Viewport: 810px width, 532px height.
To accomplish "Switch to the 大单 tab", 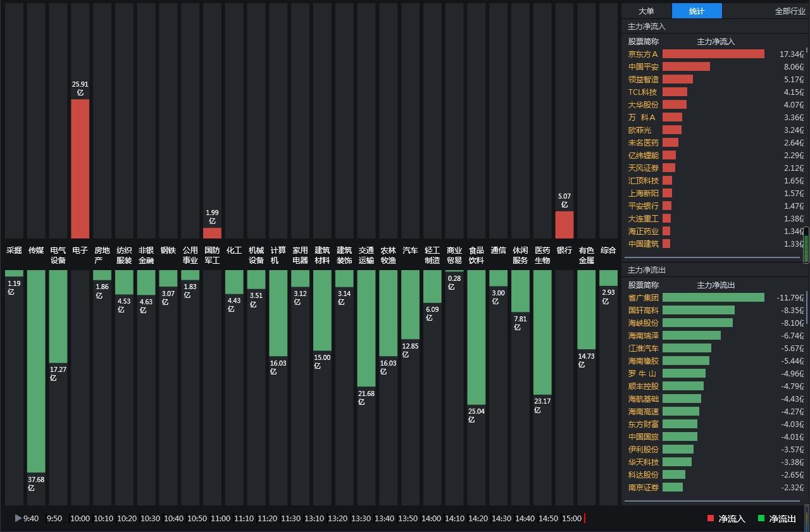I will [646, 11].
